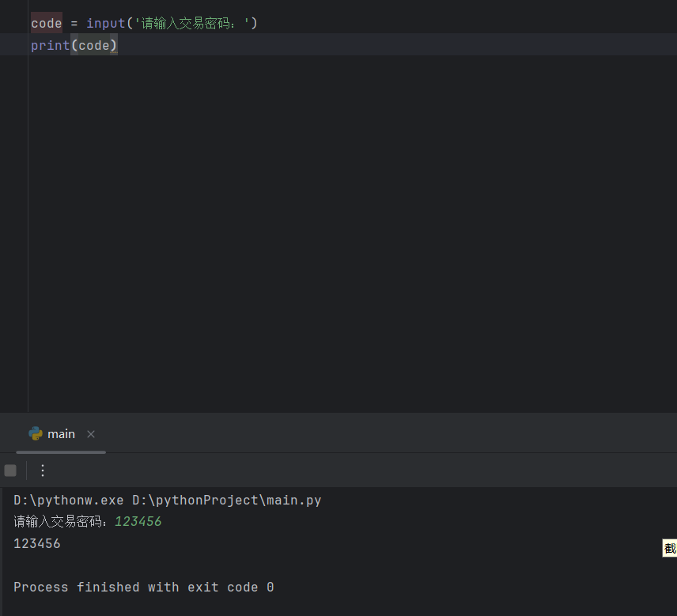Select the main run tab
677x616 pixels.
pyautogui.click(x=61, y=434)
